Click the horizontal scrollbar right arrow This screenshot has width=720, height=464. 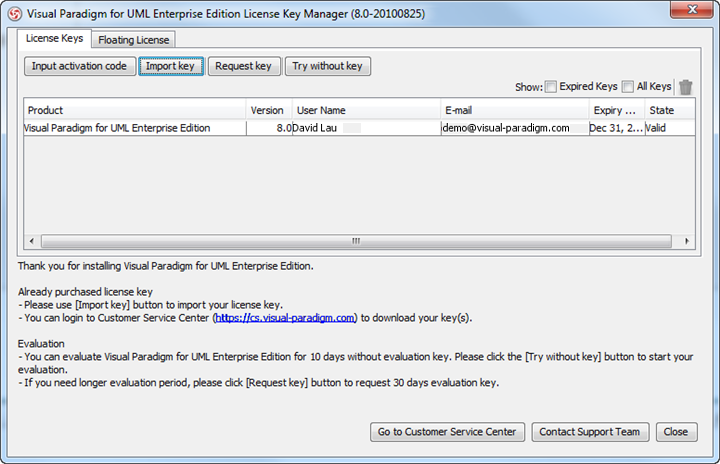tap(686, 241)
